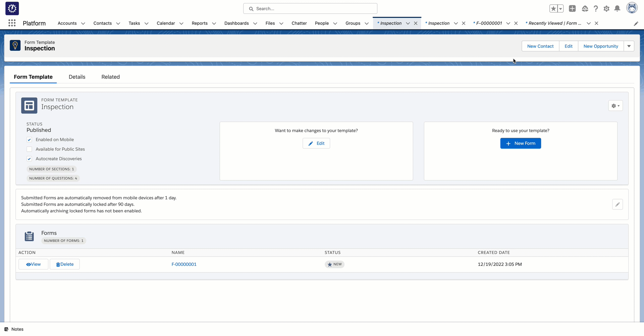Click the NUMBER OF SECTIONS: 1 badge

[x=52, y=169]
